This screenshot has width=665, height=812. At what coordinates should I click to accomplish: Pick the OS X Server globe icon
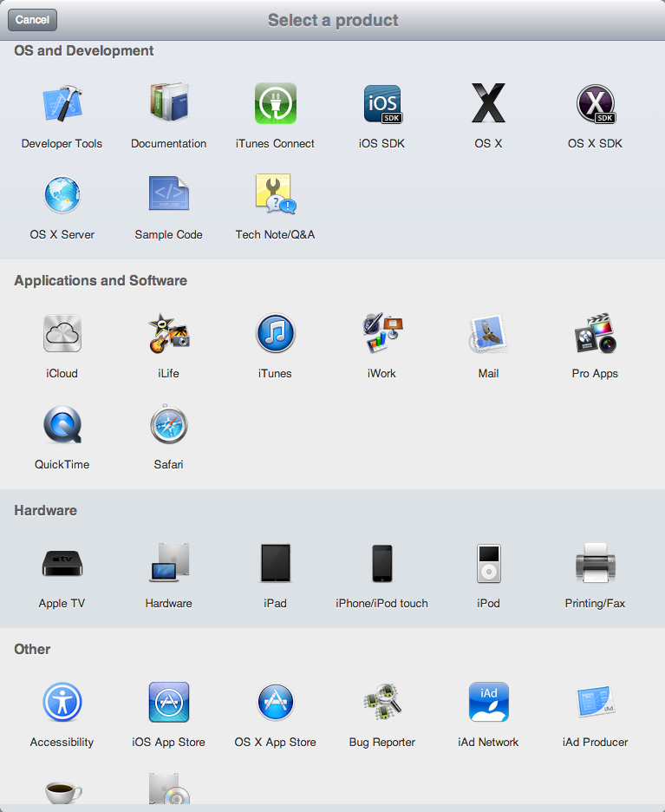tap(62, 194)
